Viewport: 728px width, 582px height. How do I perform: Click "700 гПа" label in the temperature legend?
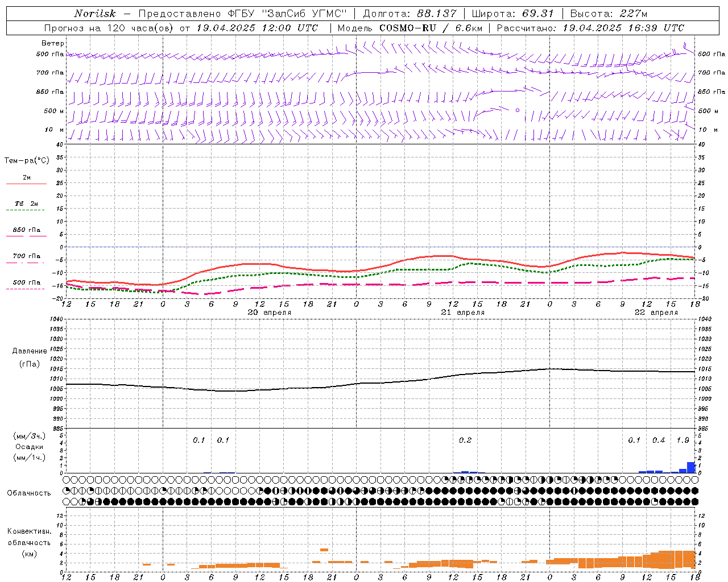pyautogui.click(x=26, y=256)
